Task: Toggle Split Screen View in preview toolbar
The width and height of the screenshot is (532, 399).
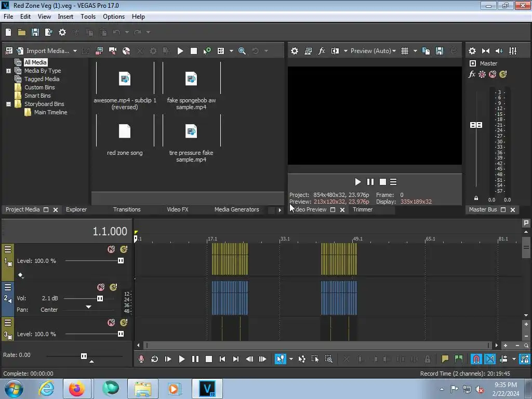Action: pos(335,51)
